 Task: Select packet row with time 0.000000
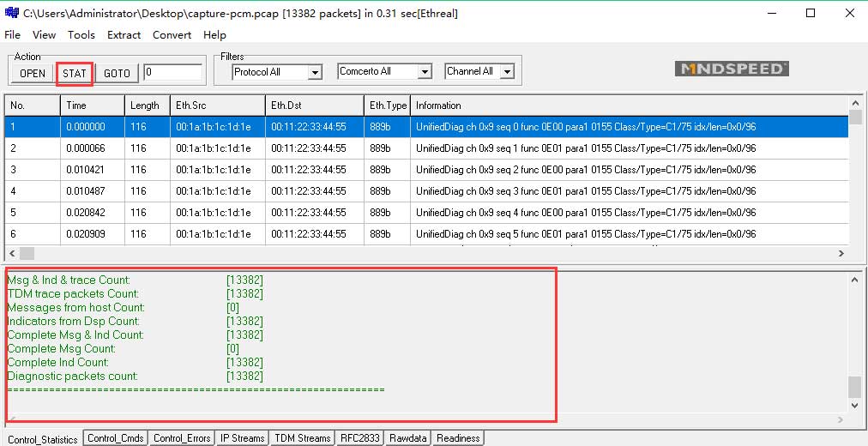click(427, 127)
